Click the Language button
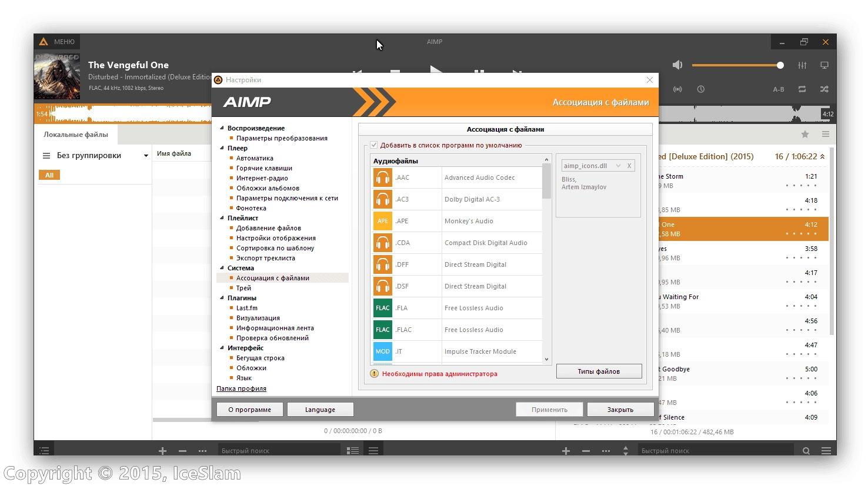The width and height of the screenshot is (868, 486). (x=320, y=410)
